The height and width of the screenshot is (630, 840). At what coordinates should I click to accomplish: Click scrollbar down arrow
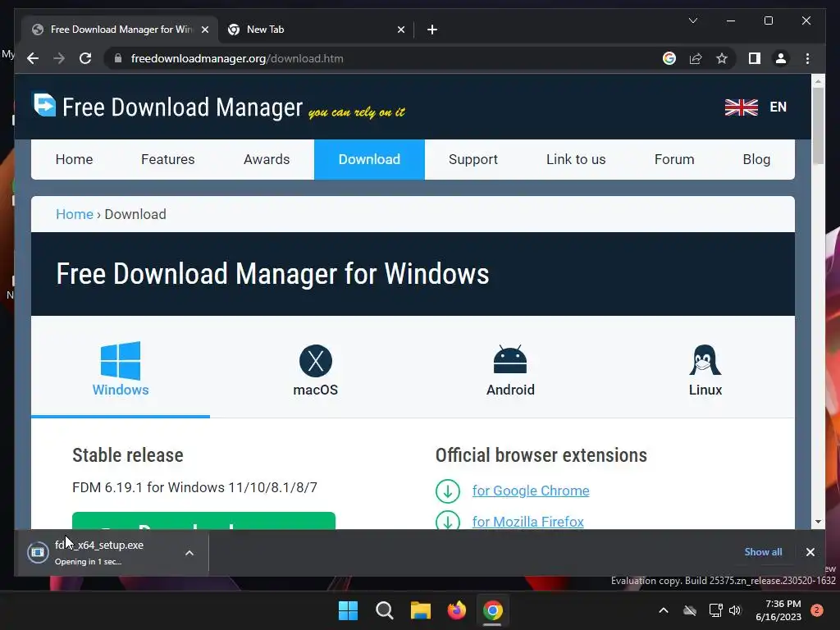pyautogui.click(x=818, y=522)
